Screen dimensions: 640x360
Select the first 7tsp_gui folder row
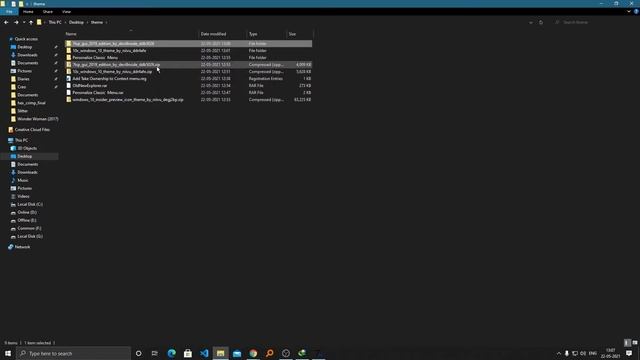[189, 43]
